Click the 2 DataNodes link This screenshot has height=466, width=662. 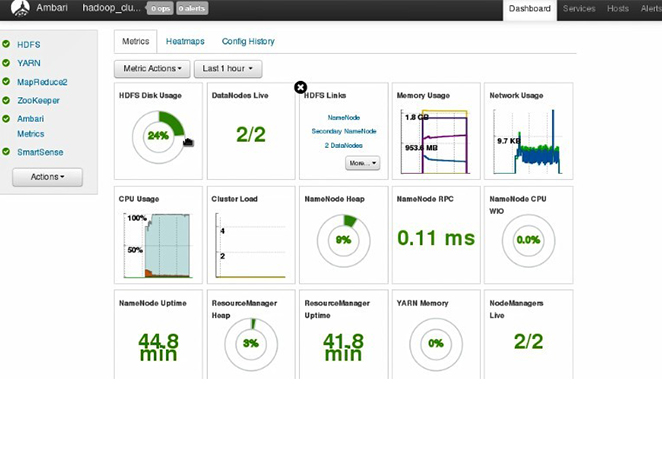343,146
